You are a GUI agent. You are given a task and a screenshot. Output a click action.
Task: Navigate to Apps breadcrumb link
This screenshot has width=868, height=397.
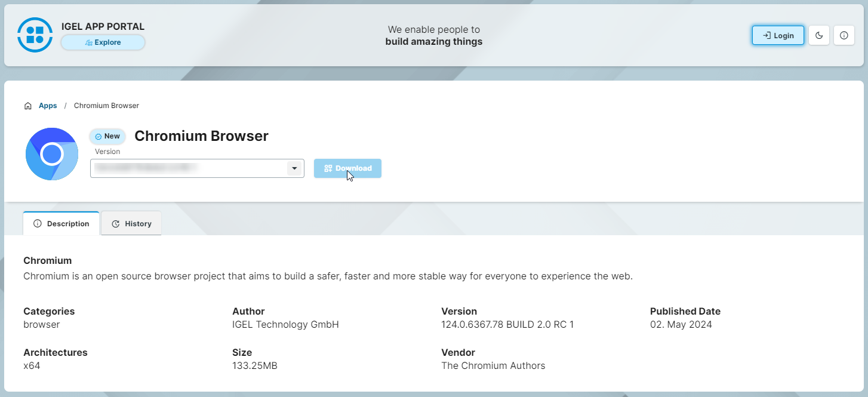point(48,106)
